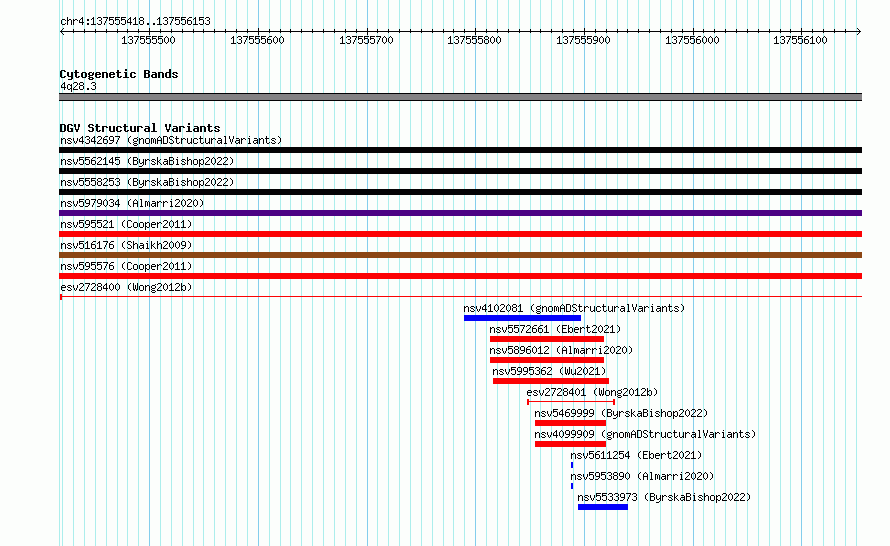Screen dimensions: 890x546
Task: Select the blue bar under nsv4102081
Action: point(522,318)
